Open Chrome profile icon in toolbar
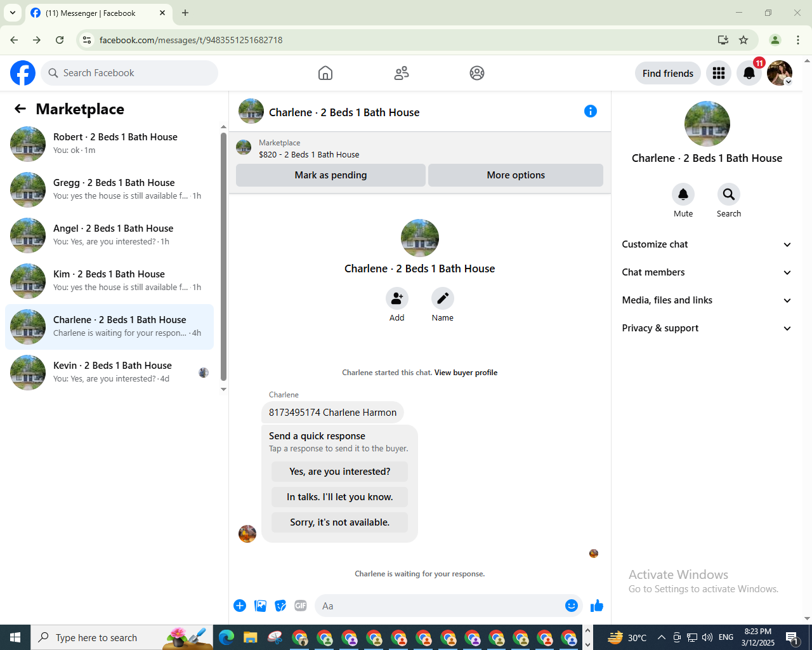Screen dimensions: 812x650 tap(775, 40)
